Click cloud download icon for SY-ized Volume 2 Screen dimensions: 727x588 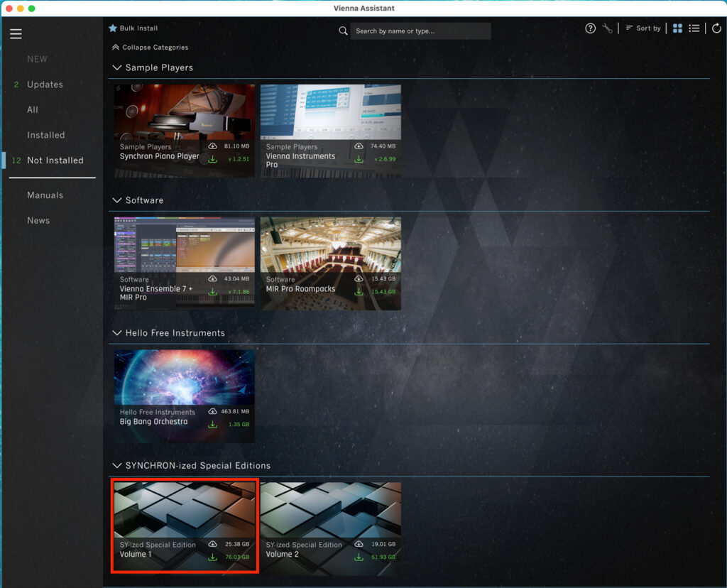pyautogui.click(x=359, y=544)
